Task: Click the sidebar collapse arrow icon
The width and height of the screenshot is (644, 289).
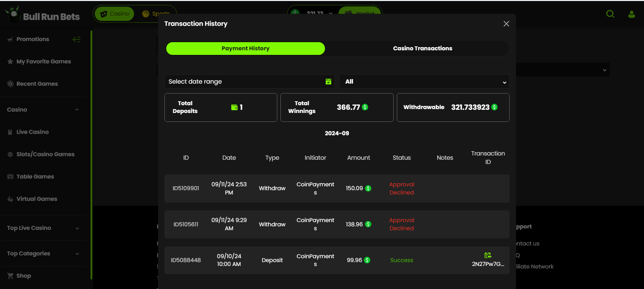Action: coord(76,39)
